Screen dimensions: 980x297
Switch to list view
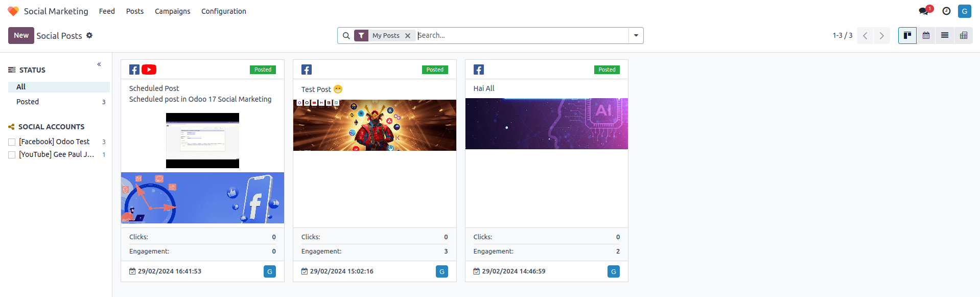point(945,35)
